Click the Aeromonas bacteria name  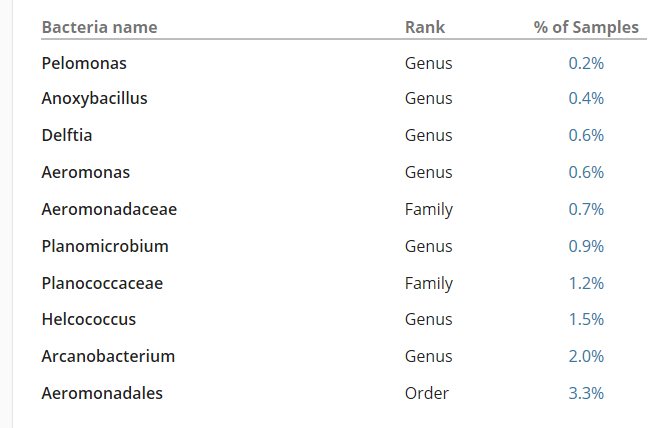[x=86, y=172]
